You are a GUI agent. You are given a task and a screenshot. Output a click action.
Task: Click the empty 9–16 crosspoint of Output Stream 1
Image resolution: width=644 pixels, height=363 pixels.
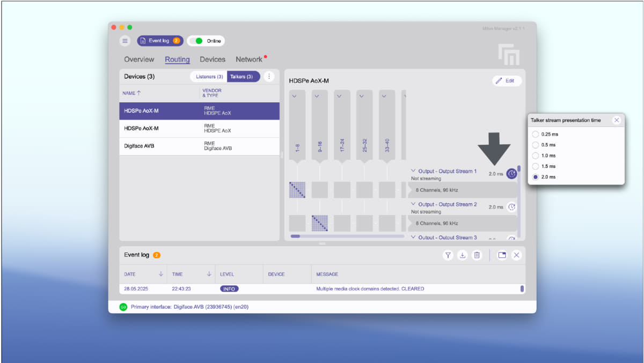pyautogui.click(x=320, y=190)
